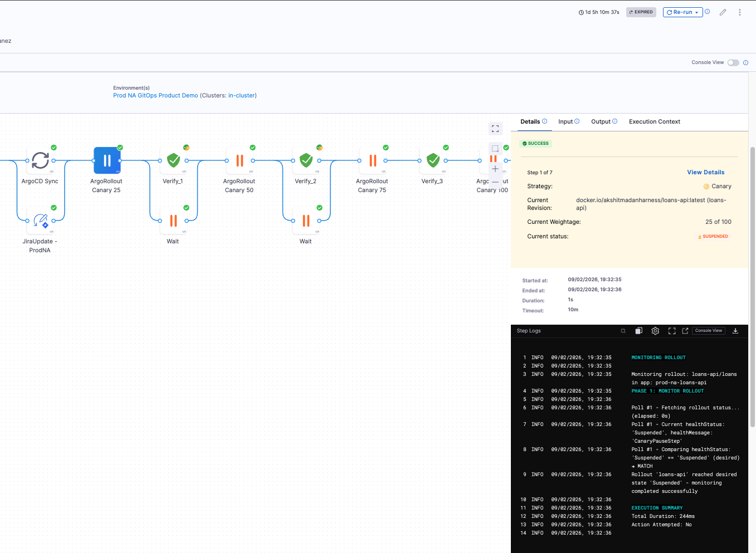Switch to the Execution Context tab
756x553 pixels.
point(654,121)
